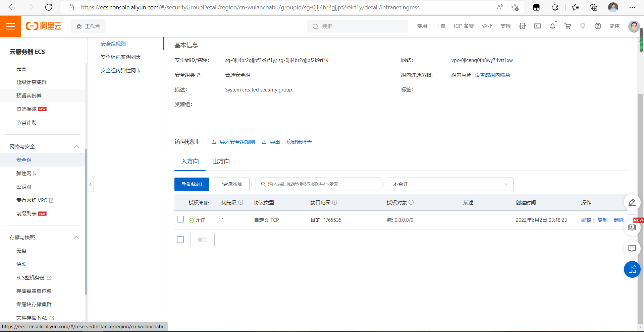Open 专有网络 VPC external link
The width and height of the screenshot is (644, 332).
[x=35, y=200]
